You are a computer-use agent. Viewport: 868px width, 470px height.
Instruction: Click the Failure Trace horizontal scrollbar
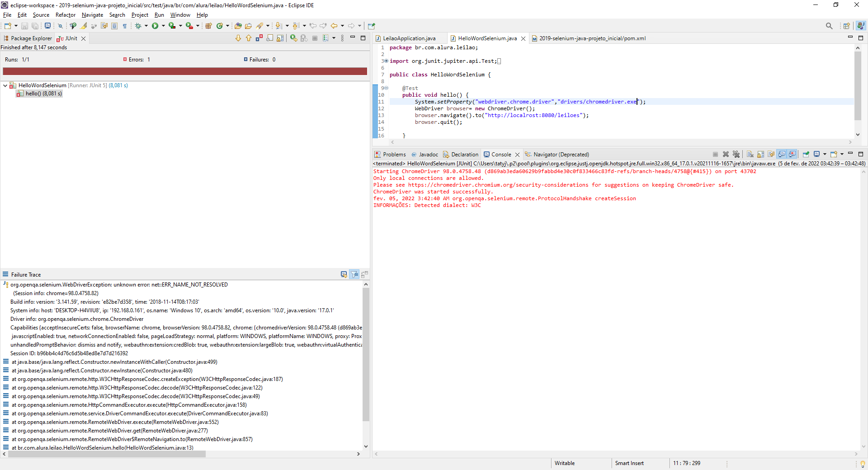(x=107, y=454)
